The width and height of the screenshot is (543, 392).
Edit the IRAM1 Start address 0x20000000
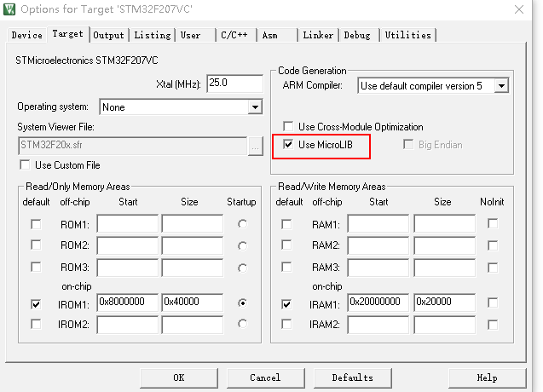click(x=378, y=303)
